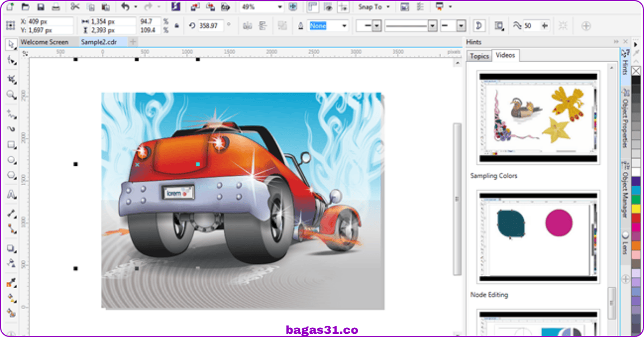Toggle full-screen preview button
This screenshot has height=337, width=644.
tap(292, 7)
